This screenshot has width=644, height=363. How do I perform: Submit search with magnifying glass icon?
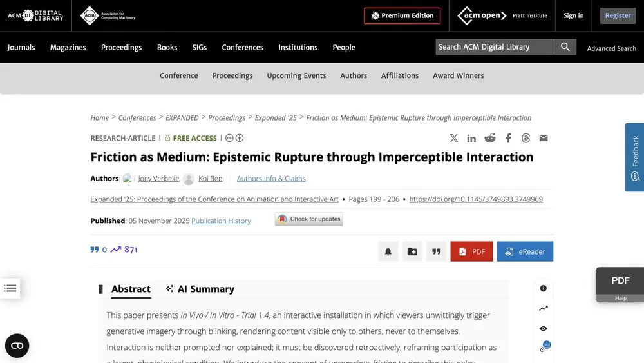point(565,47)
